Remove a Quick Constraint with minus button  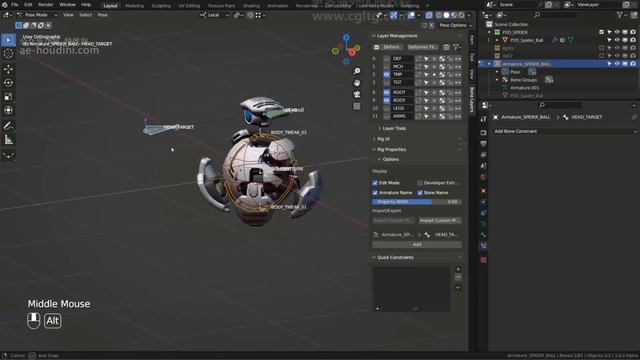[458, 278]
